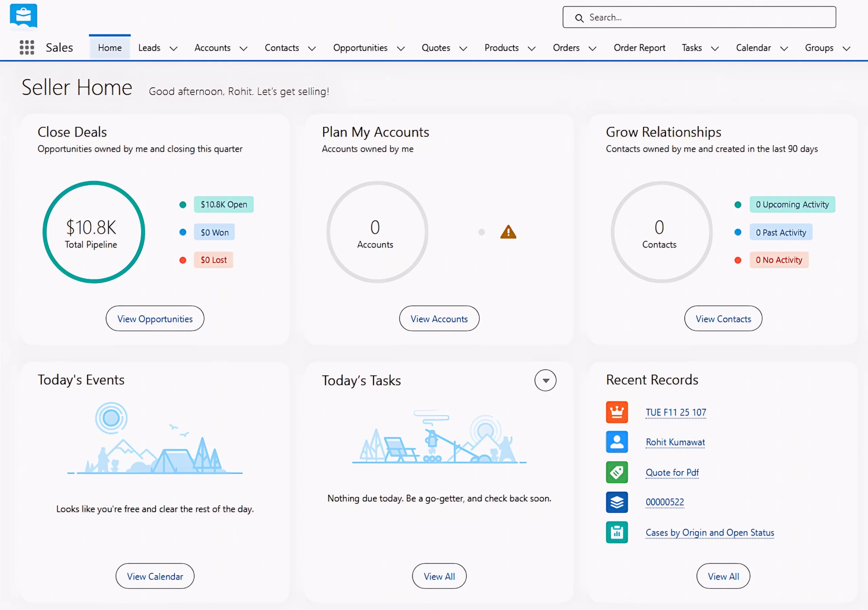Open the Orders tab dropdown chevron
This screenshot has height=610, width=868.
click(592, 48)
